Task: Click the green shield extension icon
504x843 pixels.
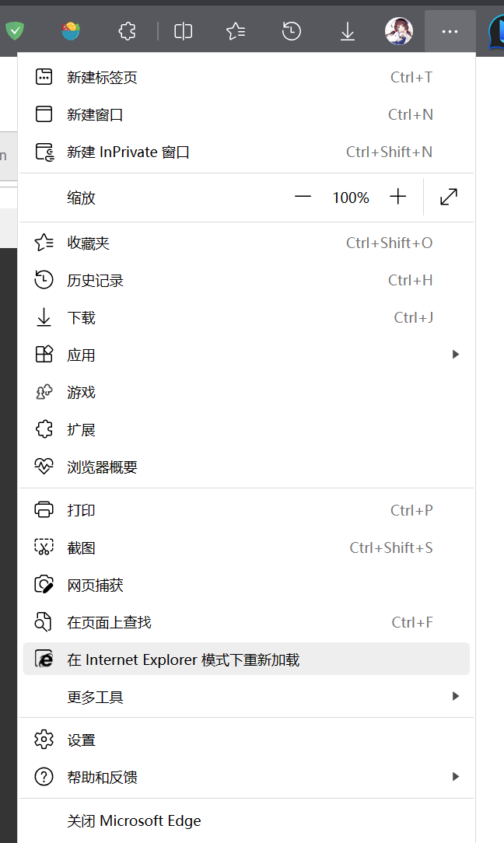Action: 15,31
